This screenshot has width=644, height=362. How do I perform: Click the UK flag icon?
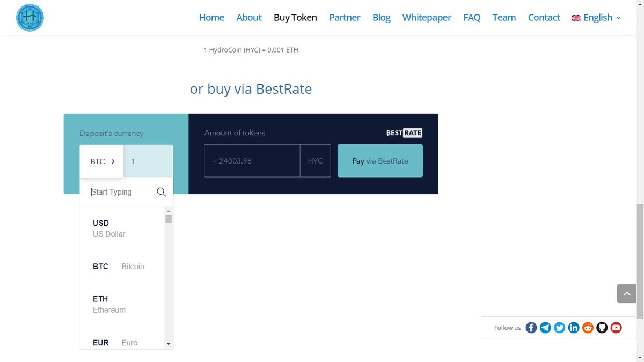576,18
